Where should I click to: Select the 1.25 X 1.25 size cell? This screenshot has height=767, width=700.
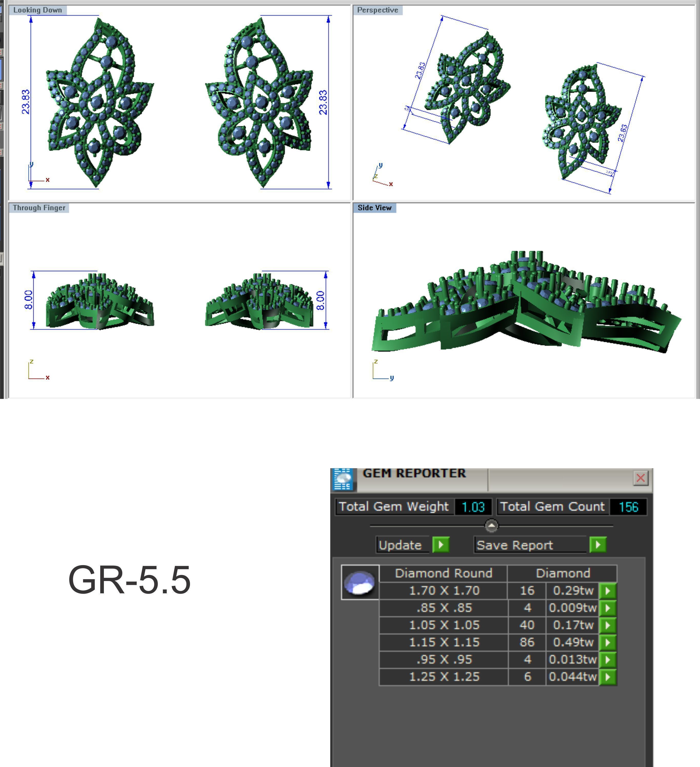coord(444,677)
